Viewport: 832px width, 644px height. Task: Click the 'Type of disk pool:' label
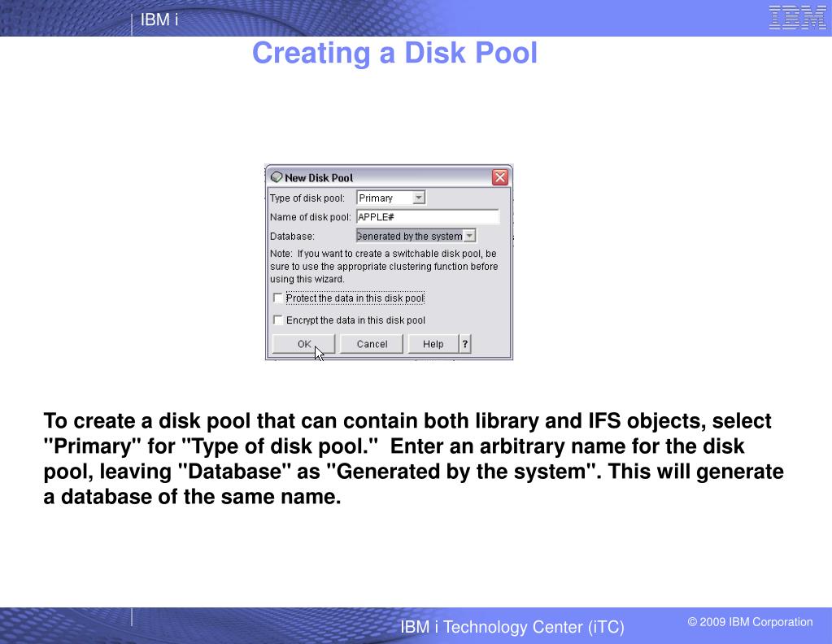307,198
